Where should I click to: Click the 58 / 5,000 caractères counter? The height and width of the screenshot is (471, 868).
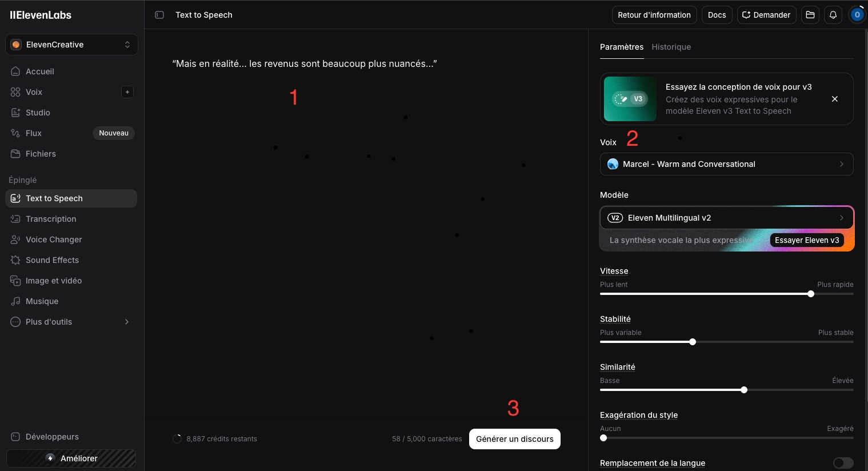[427, 439]
